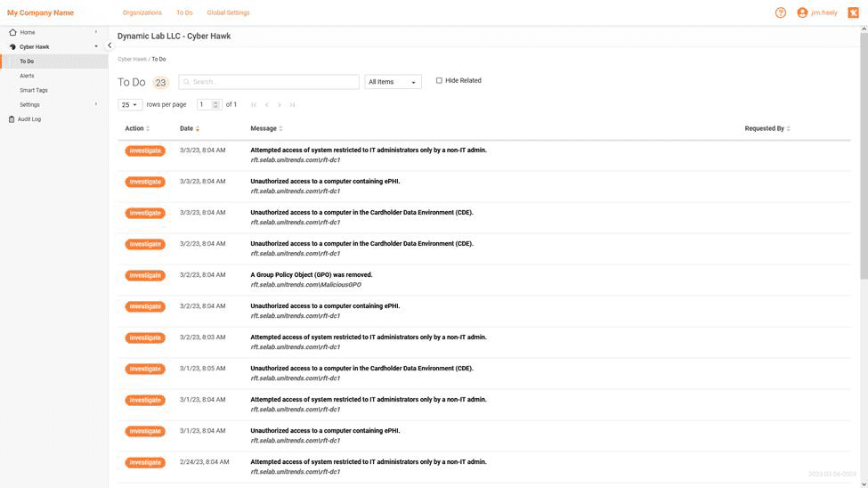Click the To Do search input field
The height and width of the screenshot is (488, 868).
(x=269, y=82)
